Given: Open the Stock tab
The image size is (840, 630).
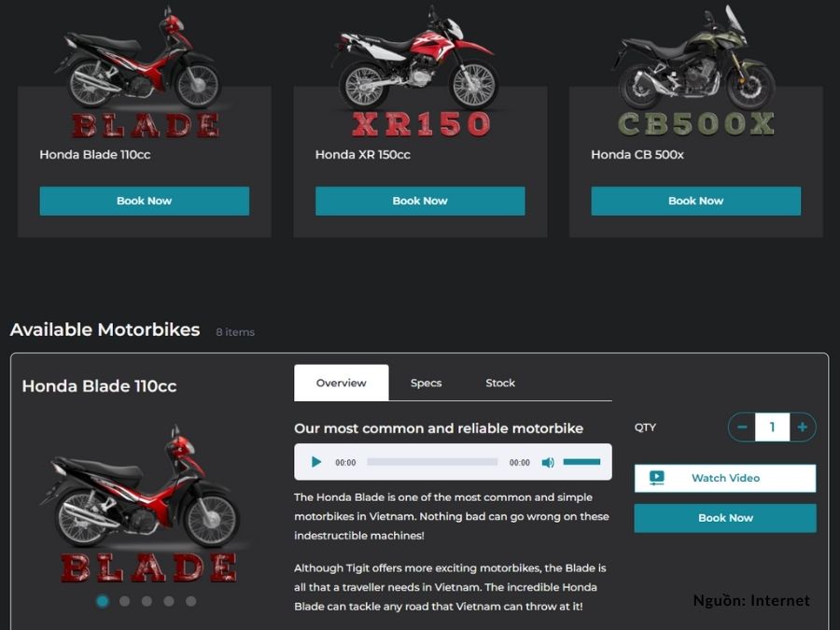Looking at the screenshot, I should [500, 383].
